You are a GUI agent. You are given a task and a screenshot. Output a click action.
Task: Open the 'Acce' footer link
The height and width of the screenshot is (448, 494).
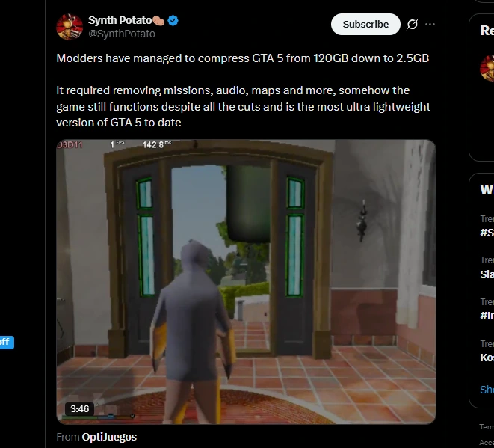[487, 442]
